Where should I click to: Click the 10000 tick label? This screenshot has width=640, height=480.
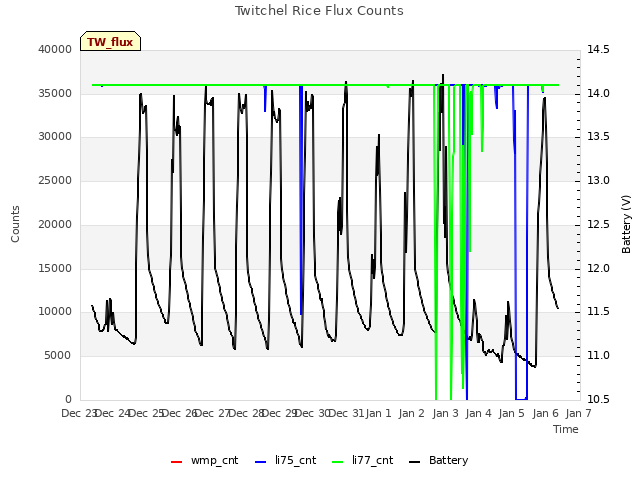point(55,312)
